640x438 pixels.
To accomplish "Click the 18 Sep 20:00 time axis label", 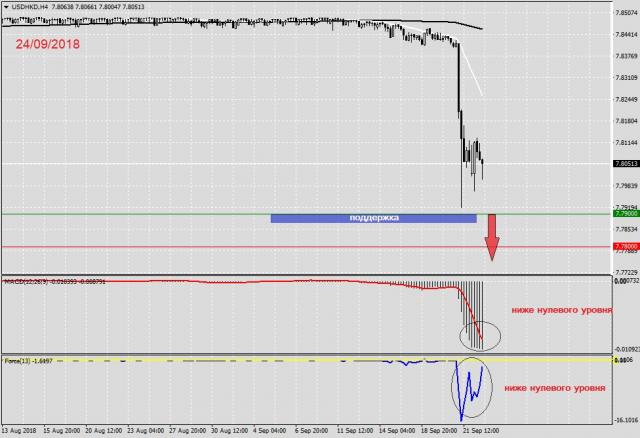I will 439,431.
